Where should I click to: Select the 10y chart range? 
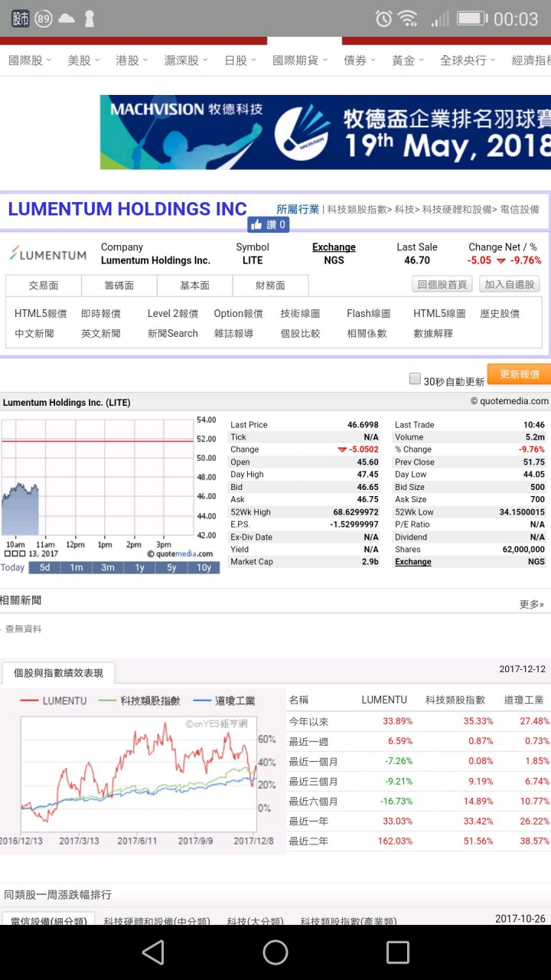[204, 567]
